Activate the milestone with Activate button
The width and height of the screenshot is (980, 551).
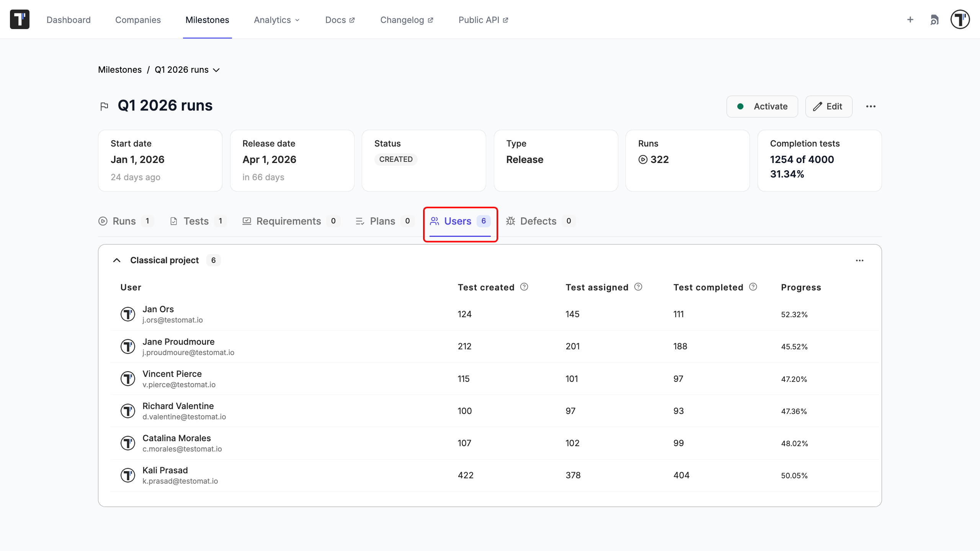[x=762, y=106]
